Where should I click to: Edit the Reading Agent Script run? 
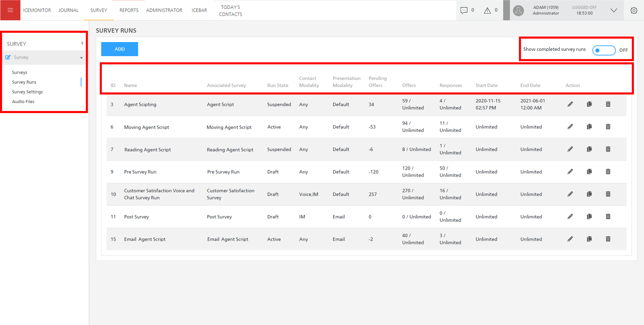coord(570,149)
